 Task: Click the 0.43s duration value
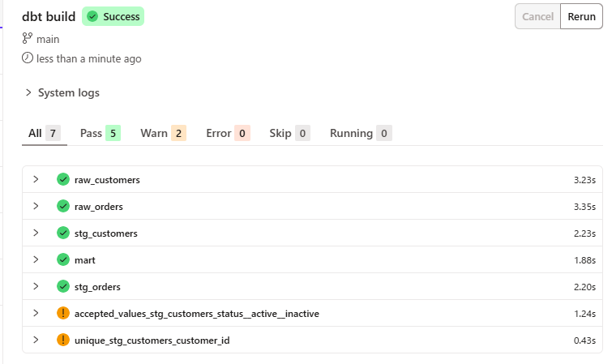(584, 340)
